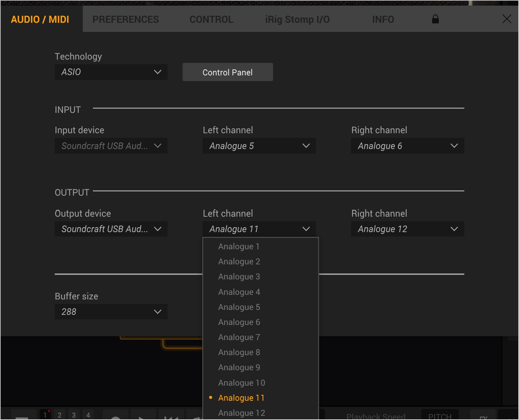
Task: Expand the input Left channel Analogue 5 dropdown
Action: [x=259, y=146]
